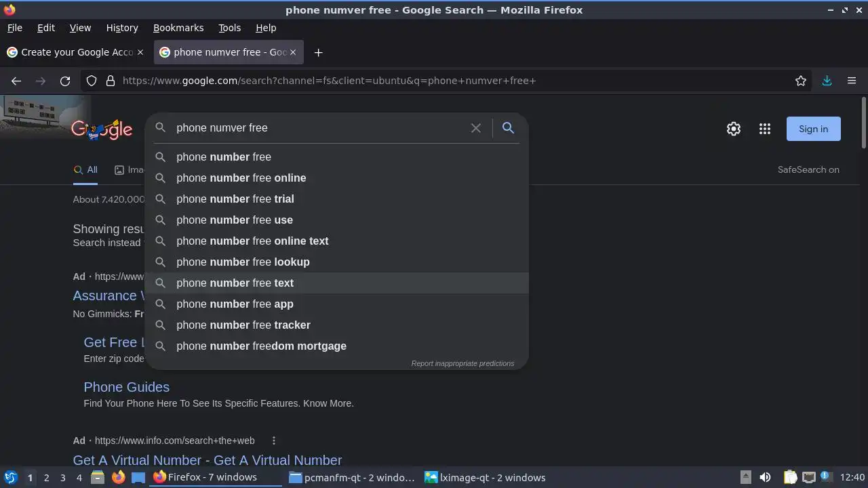Switch to Create your Google Account tab
This screenshot has height=488, width=868.
click(75, 52)
